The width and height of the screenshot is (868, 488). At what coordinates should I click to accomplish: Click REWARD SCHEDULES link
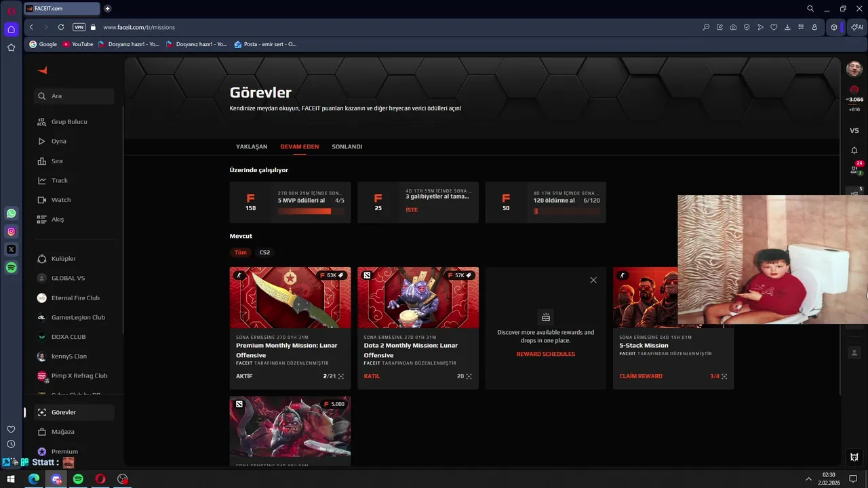(546, 354)
